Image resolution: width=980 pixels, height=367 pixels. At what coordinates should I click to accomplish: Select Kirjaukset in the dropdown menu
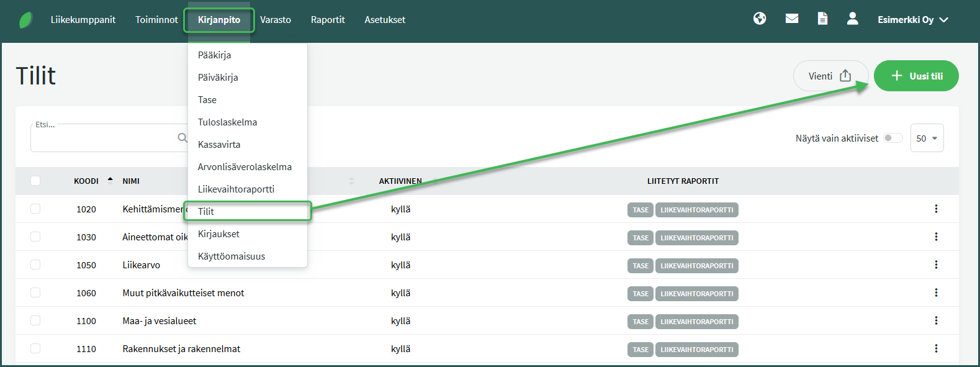pos(218,234)
